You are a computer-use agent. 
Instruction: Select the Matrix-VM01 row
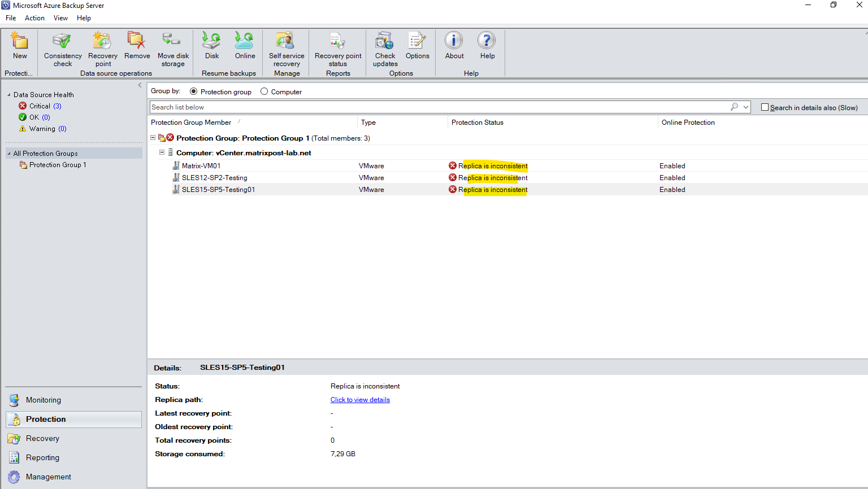tap(507, 165)
